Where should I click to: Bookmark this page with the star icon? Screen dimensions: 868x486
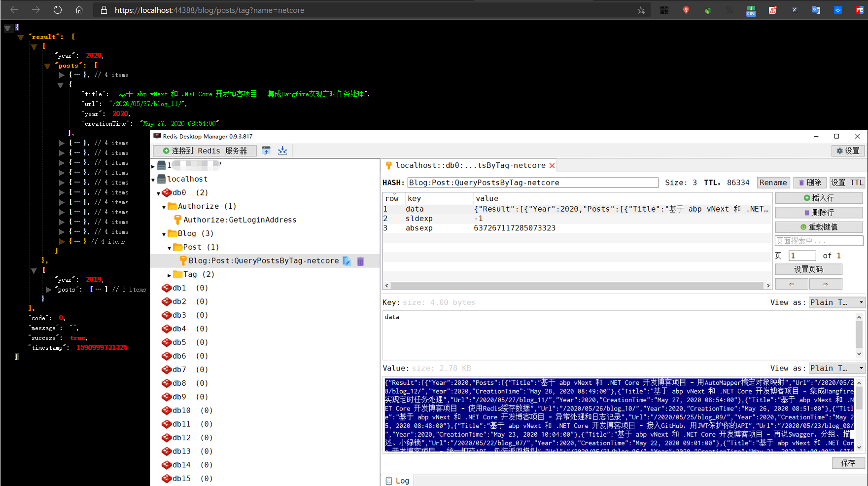[641, 10]
